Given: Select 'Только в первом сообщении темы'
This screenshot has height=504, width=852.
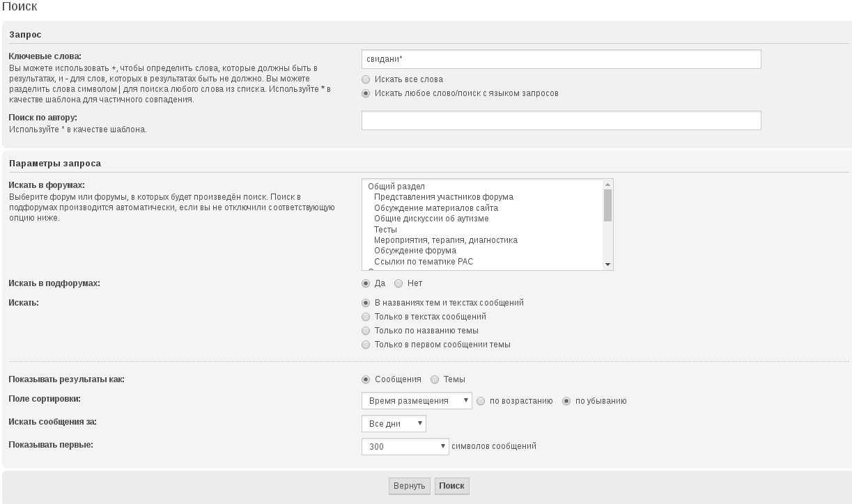Looking at the screenshot, I should click(x=366, y=345).
